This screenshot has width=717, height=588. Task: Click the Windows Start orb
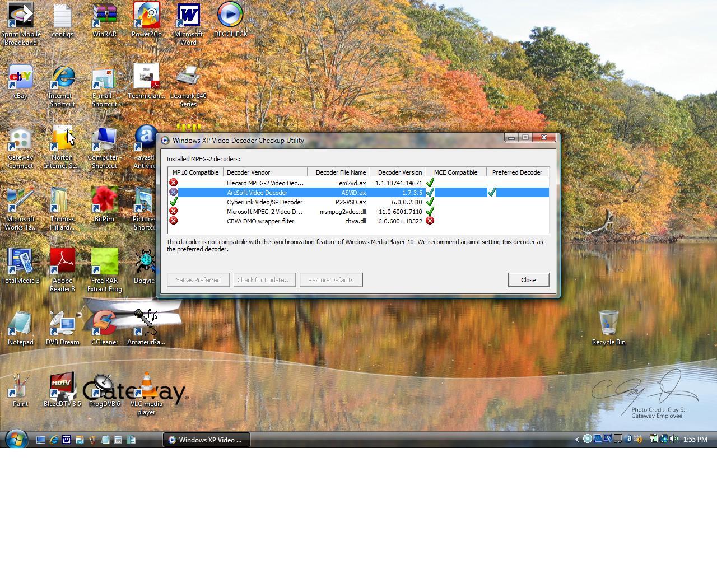[x=16, y=440]
